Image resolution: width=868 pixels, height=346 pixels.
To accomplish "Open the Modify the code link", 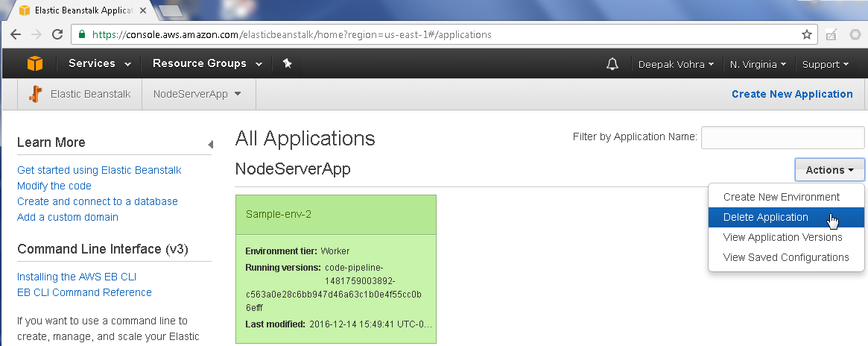I will (x=54, y=186).
